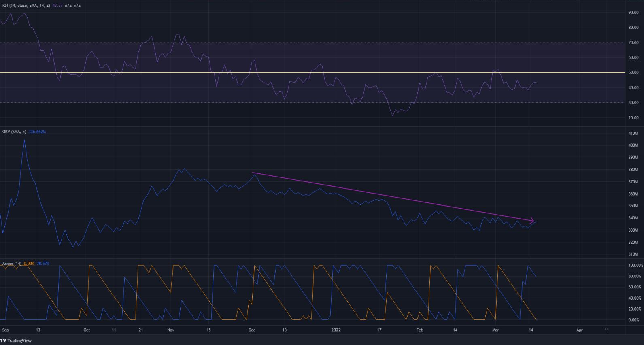Click the Feb label on time axis
This screenshot has width=644, height=345.
click(x=420, y=330)
